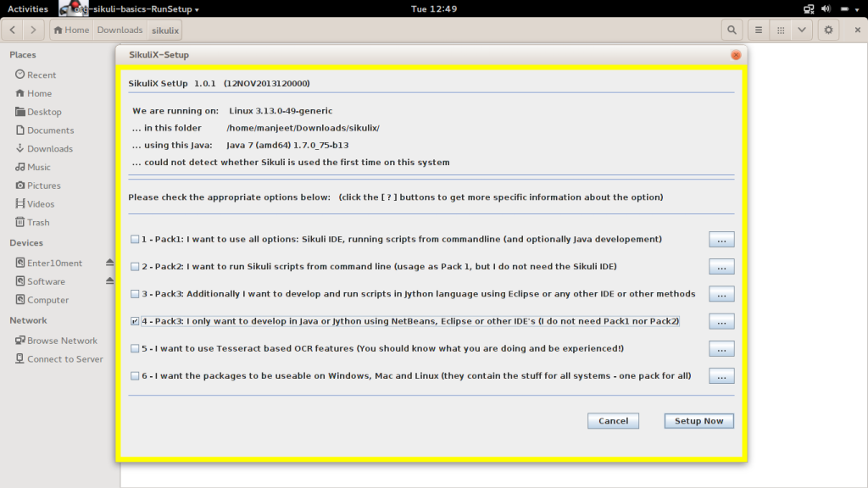Open the Enter10ment device
Image resolution: width=868 pixels, height=488 pixels.
[48, 263]
